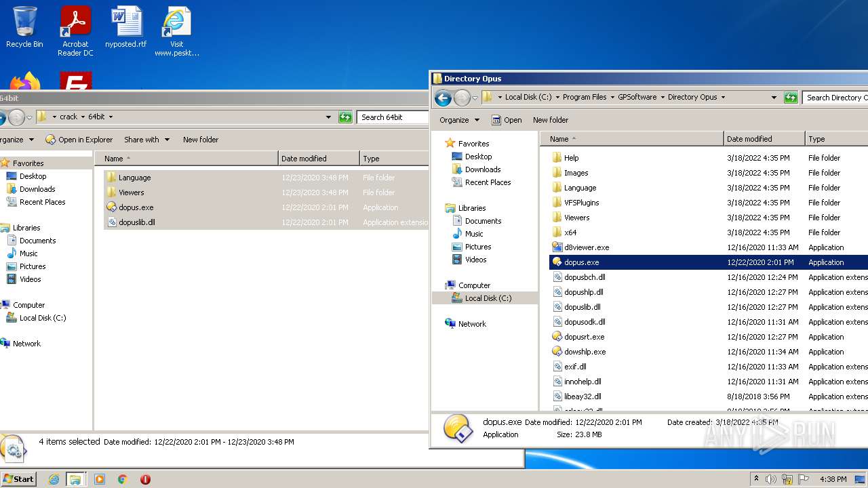The width and height of the screenshot is (868, 488).
Task: Expand GPSoftware breadcrumb arrow
Action: (663, 98)
